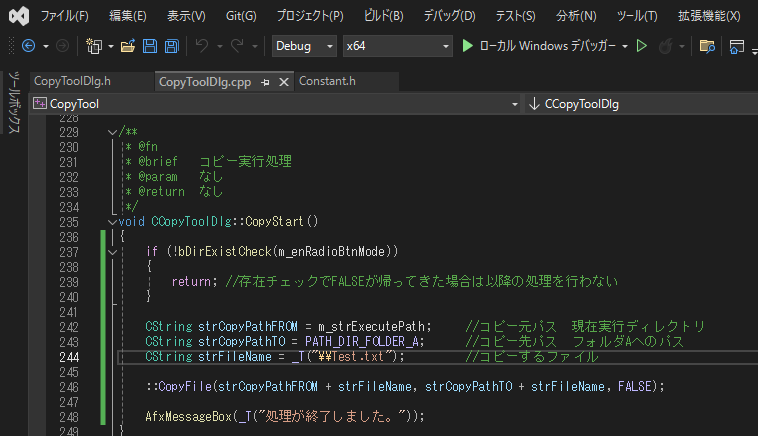758x436 pixels.
Task: Open the CopyTool scope dropdown
Action: (276, 104)
